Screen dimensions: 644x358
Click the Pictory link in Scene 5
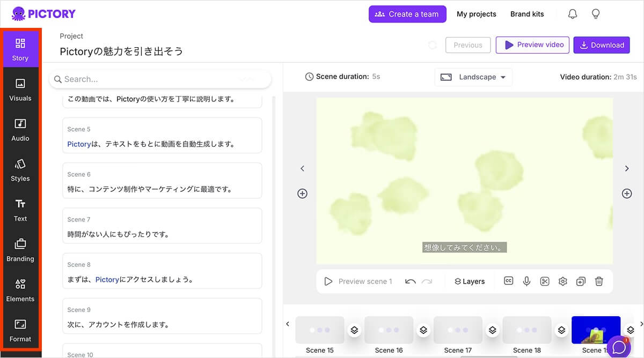[x=79, y=144]
